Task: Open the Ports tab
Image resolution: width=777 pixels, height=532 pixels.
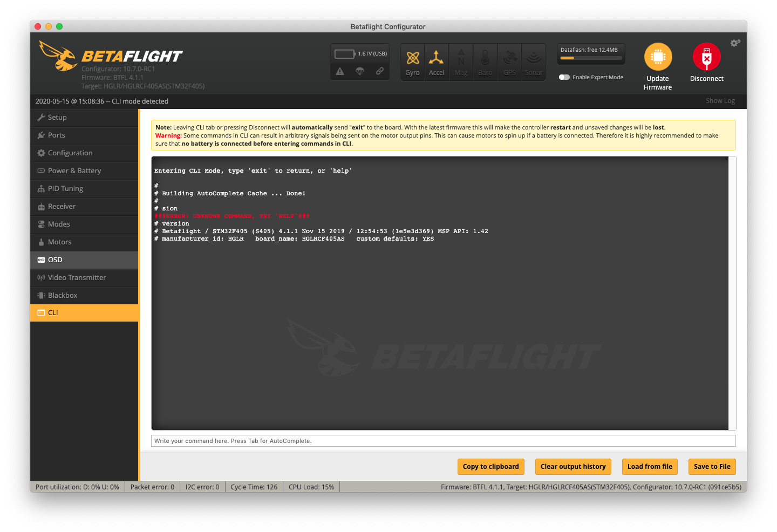Action: coord(84,135)
